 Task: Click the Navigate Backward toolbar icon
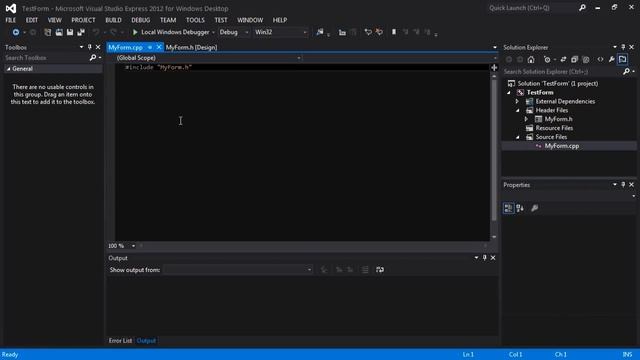pyautogui.click(x=16, y=32)
